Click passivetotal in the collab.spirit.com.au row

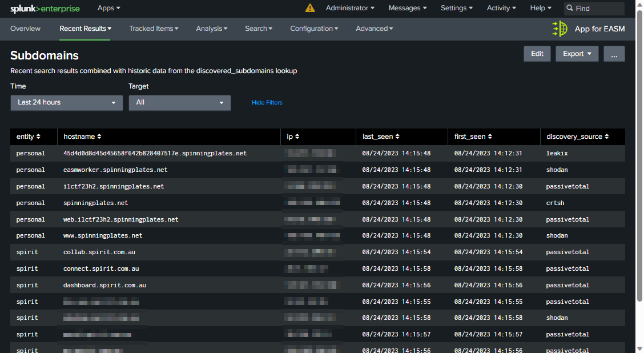click(567, 252)
